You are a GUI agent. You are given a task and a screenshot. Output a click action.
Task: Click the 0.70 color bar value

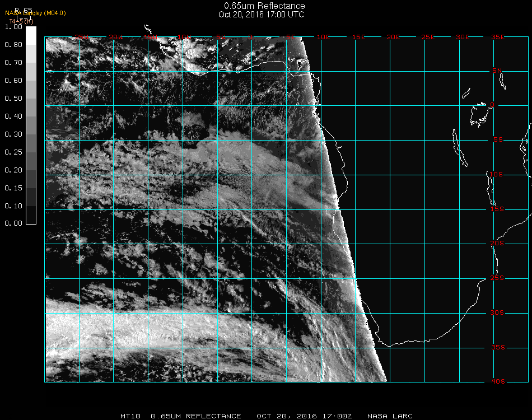[13, 62]
